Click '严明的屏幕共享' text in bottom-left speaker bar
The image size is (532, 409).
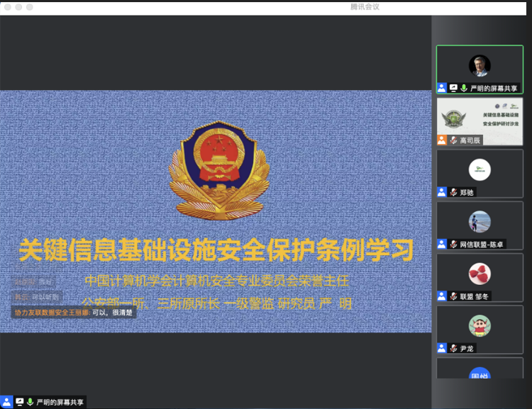click(60, 402)
